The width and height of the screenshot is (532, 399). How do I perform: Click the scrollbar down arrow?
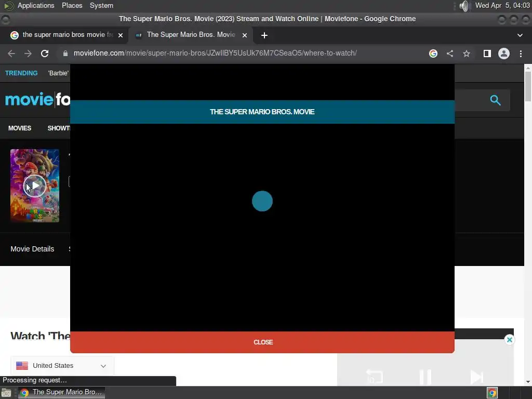(528, 382)
